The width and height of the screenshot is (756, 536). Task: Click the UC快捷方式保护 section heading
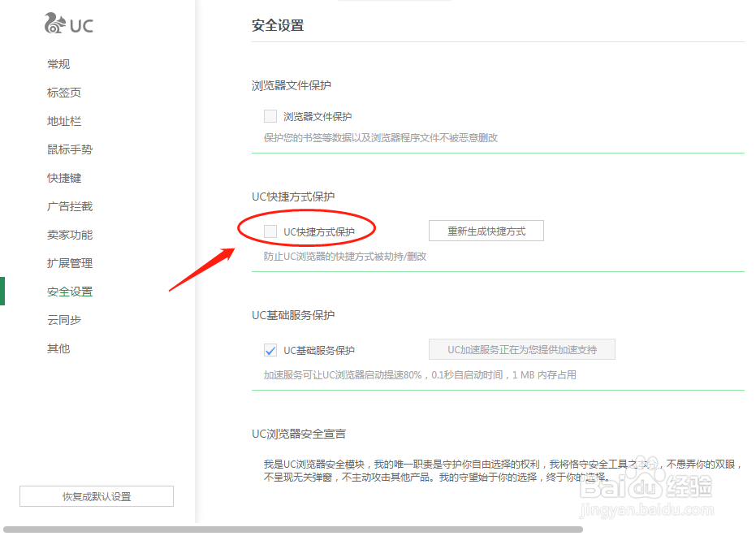click(x=293, y=197)
